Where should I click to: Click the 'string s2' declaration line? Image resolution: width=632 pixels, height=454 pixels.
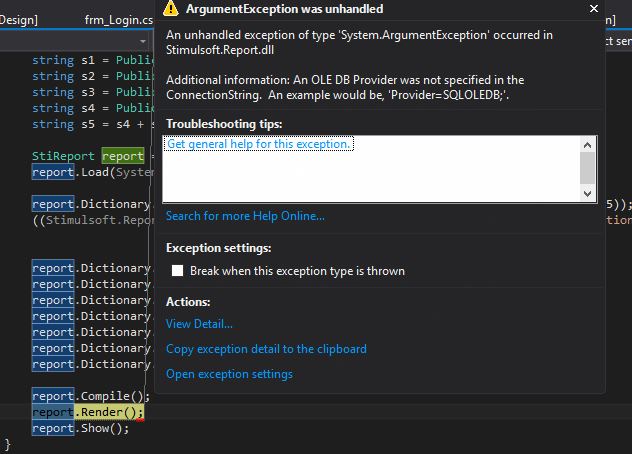93,76
